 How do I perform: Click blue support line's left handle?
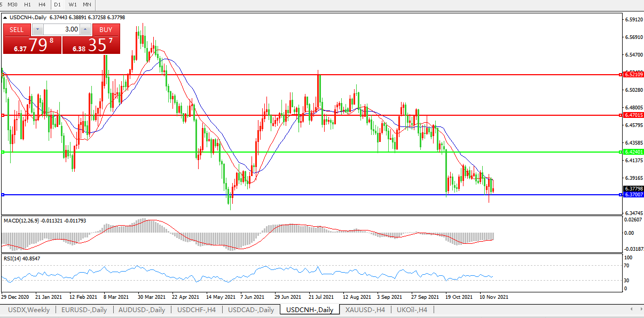point(3,195)
